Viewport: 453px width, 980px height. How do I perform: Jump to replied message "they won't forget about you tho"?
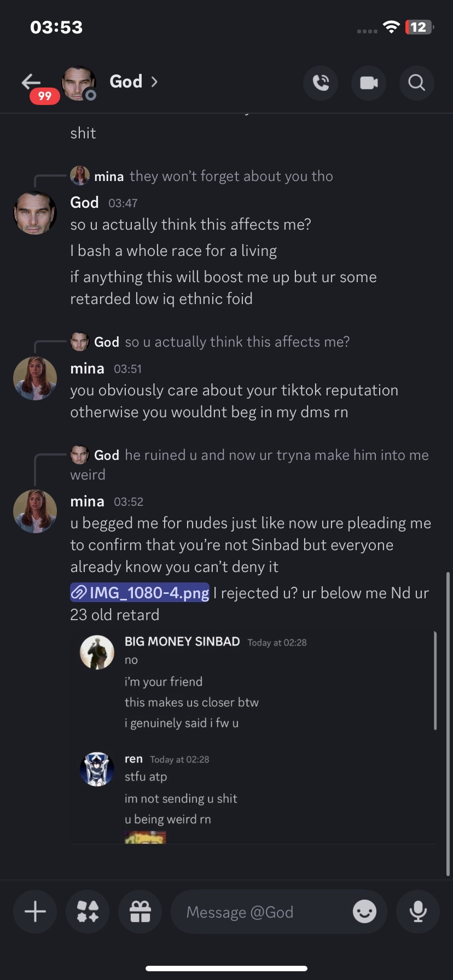231,176
